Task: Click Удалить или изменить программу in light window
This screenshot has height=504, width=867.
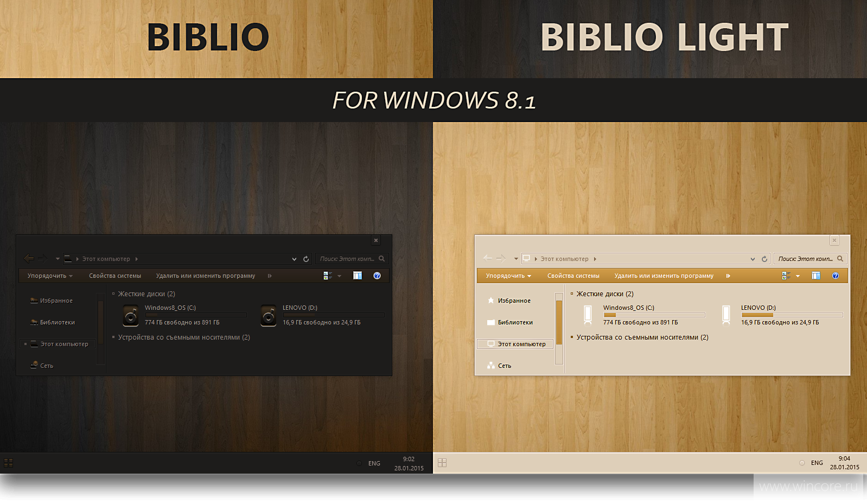Action: click(x=664, y=276)
